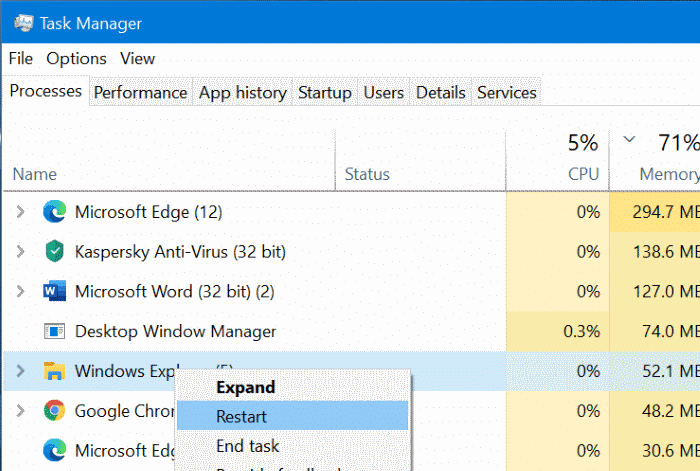This screenshot has width=700, height=471.
Task: Click the Microsoft Edge (12) process icon
Action: point(54,212)
